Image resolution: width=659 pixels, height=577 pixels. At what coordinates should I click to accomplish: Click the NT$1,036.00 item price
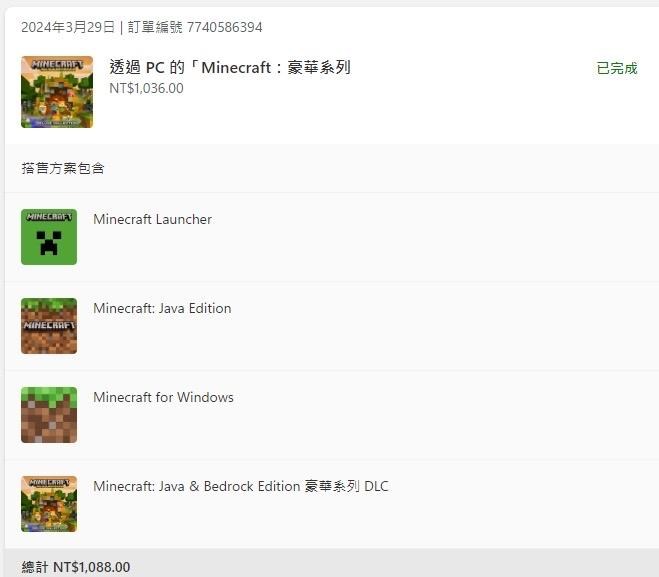pyautogui.click(x=146, y=88)
